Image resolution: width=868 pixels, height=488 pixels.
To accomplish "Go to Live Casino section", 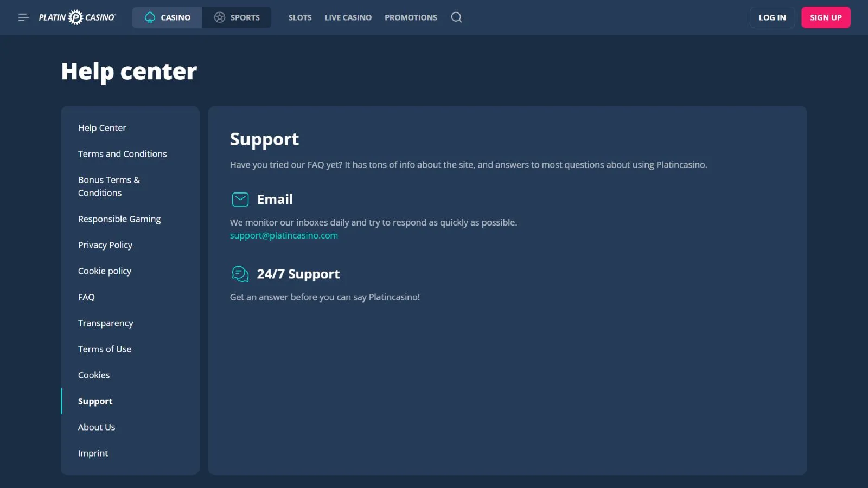I will 348,17.
